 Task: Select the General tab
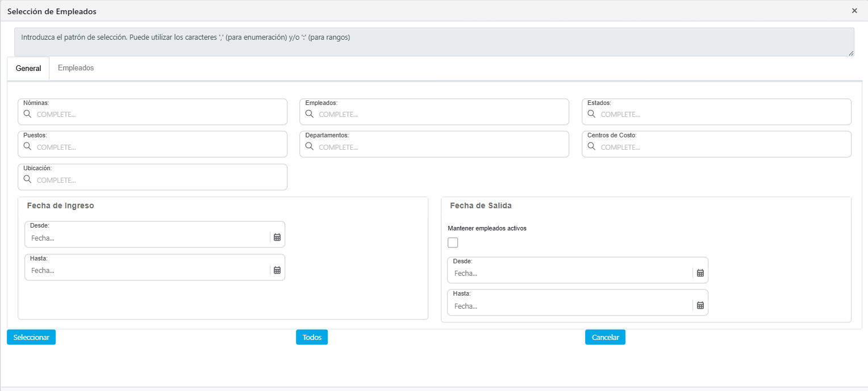(28, 68)
